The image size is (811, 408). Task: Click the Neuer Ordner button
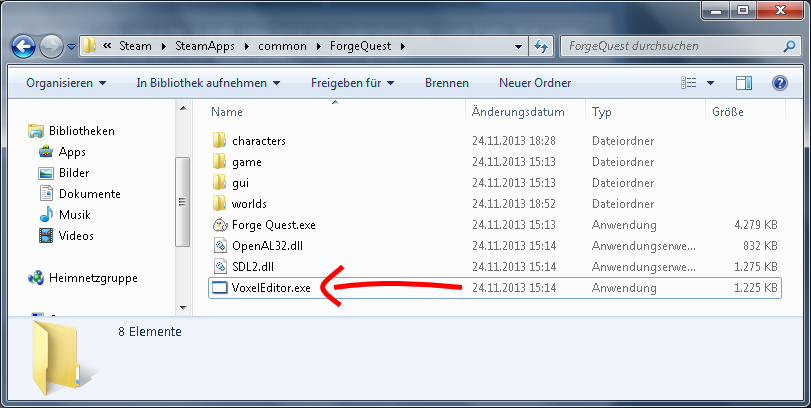pyautogui.click(x=535, y=83)
